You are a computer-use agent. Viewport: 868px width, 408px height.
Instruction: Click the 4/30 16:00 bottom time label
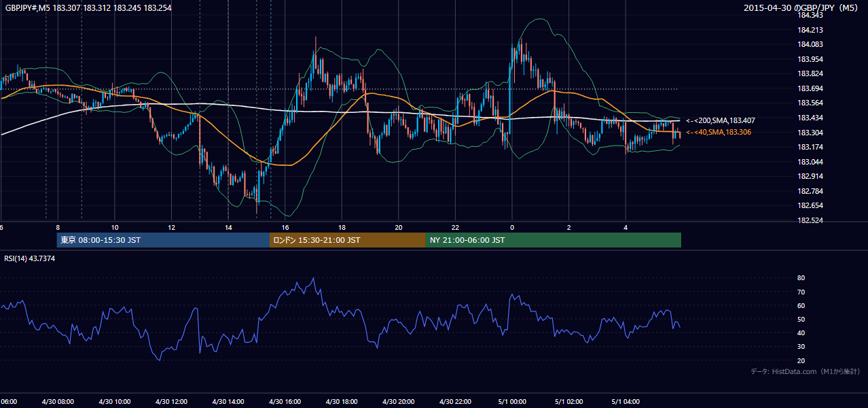point(285,402)
